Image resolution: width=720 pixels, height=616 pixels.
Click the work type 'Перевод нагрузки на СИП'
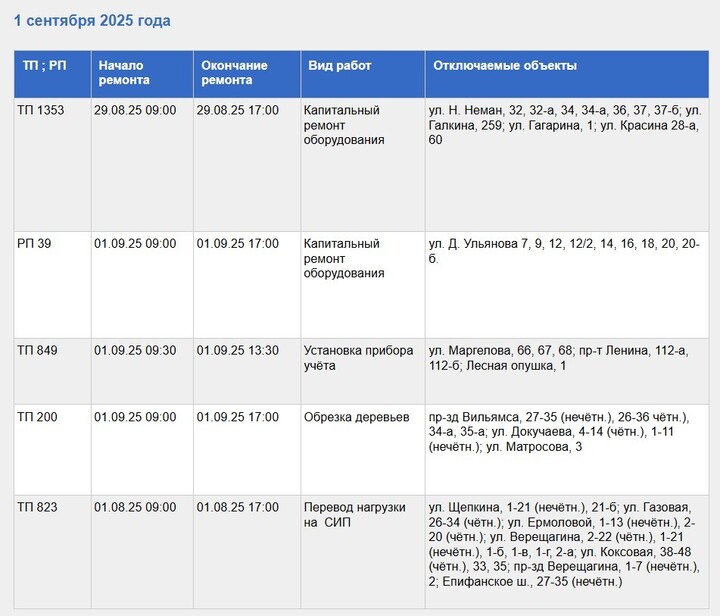363,552
